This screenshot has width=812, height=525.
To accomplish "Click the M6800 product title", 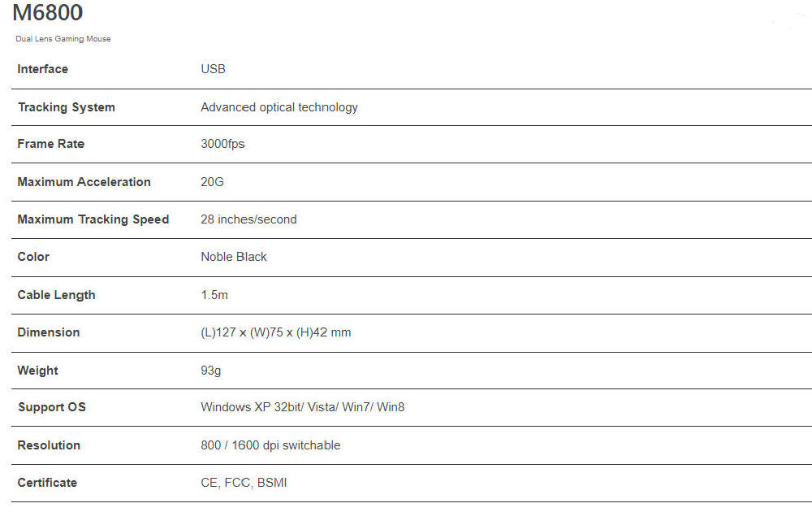I will coord(47,14).
